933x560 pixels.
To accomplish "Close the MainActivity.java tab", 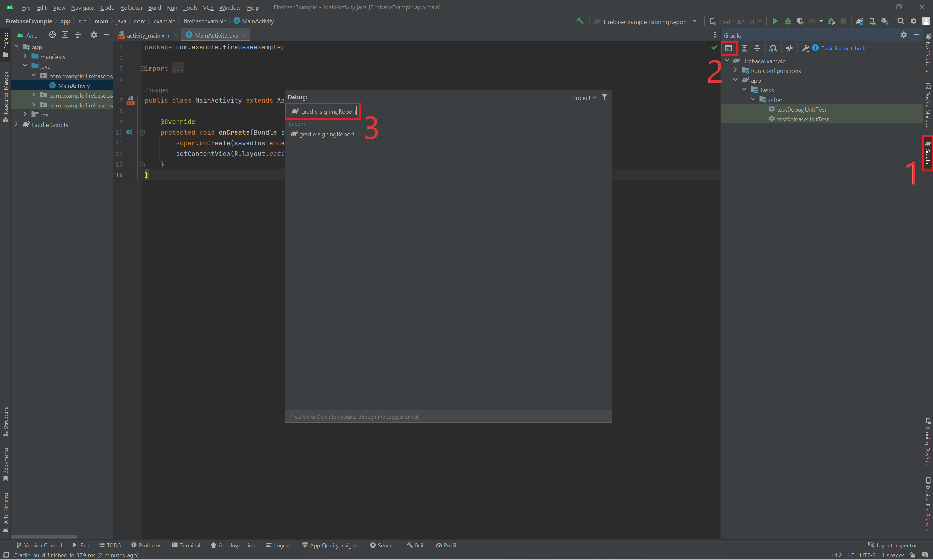I will coord(244,35).
